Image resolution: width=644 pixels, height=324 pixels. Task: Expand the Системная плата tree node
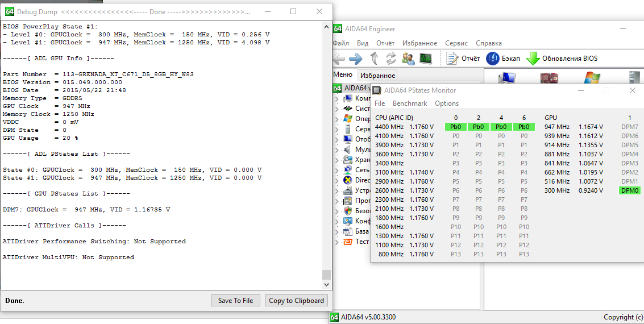tap(337, 109)
